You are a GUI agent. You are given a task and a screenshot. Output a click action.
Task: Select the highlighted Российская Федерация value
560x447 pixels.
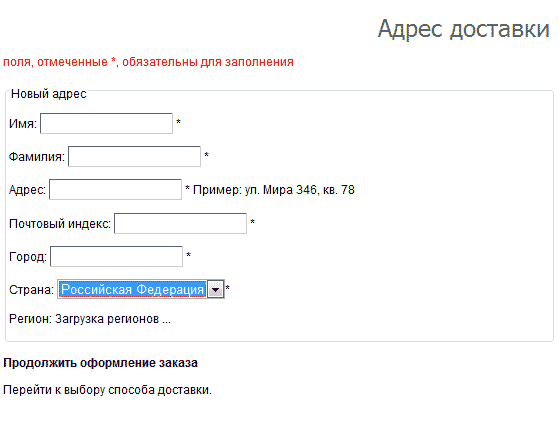coord(132,289)
